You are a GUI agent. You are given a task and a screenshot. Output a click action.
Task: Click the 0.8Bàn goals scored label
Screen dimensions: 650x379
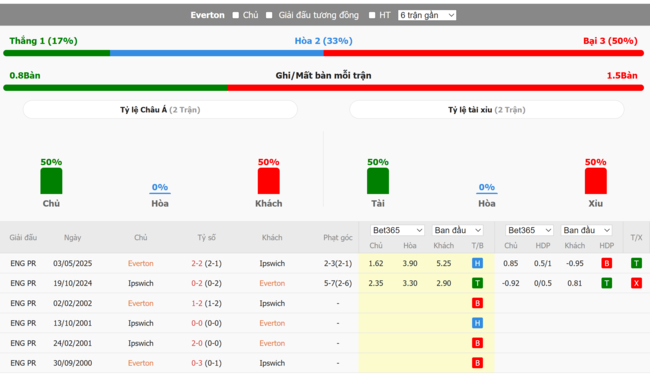point(25,75)
